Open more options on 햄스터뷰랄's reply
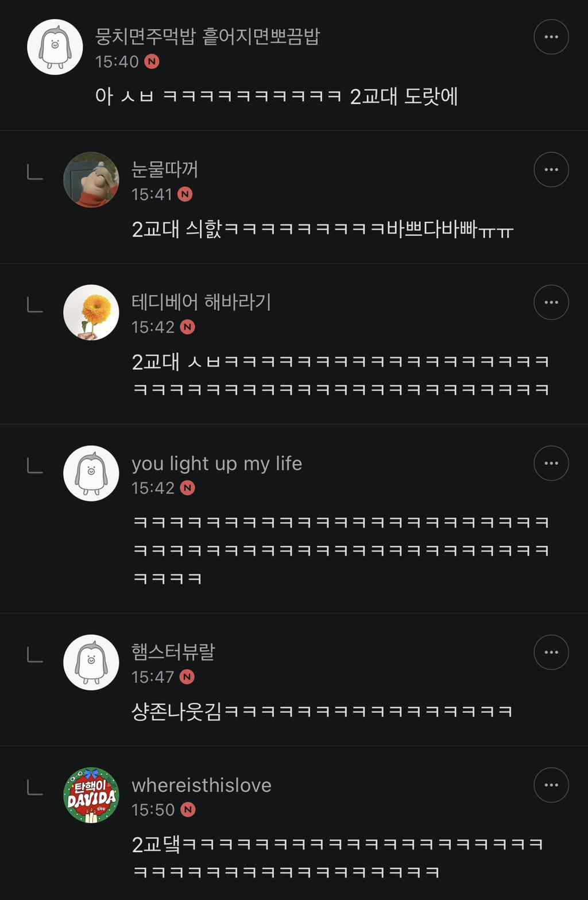The height and width of the screenshot is (900, 588). pos(551,652)
